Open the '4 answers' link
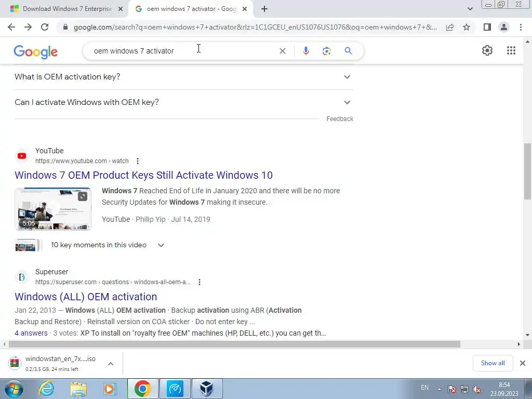Image resolution: width=532 pixels, height=399 pixels. point(31,333)
